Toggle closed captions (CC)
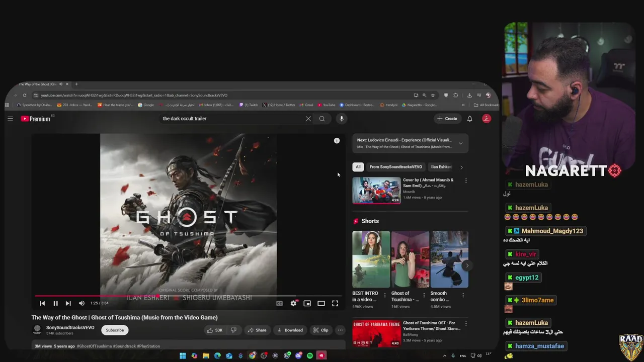 279,303
